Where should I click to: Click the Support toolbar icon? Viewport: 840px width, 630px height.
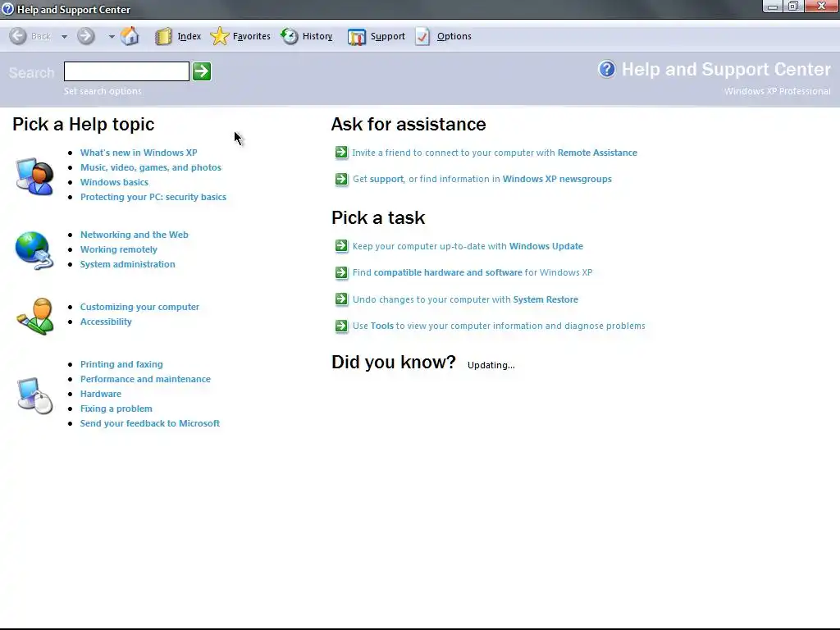(x=357, y=36)
